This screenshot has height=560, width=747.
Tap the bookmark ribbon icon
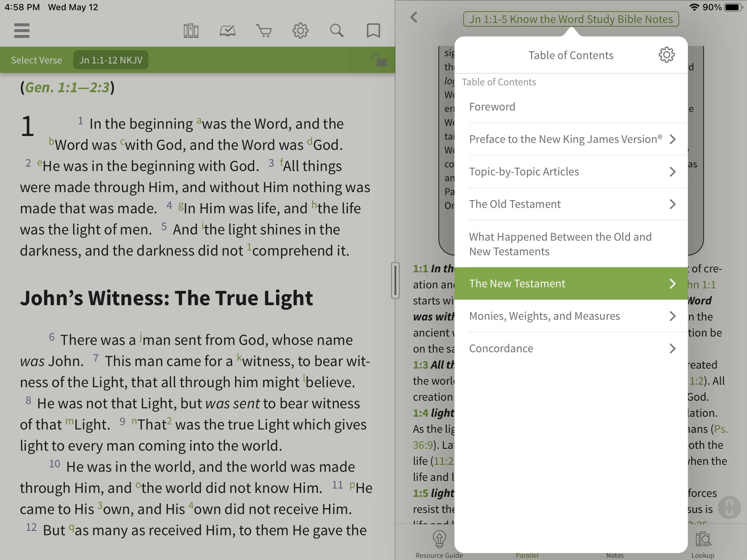[x=373, y=31]
